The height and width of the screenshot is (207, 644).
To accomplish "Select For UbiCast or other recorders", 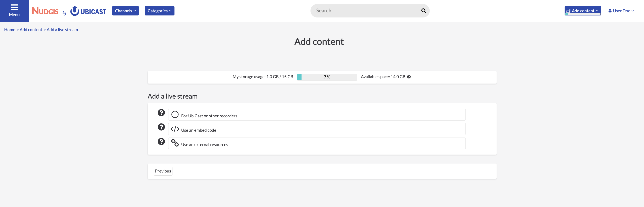I will pos(317,115).
